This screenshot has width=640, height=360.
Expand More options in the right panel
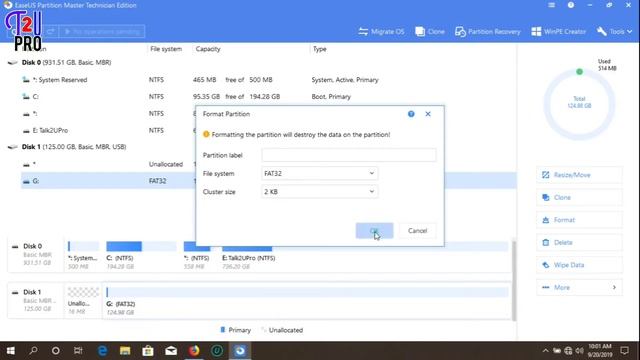[579, 287]
